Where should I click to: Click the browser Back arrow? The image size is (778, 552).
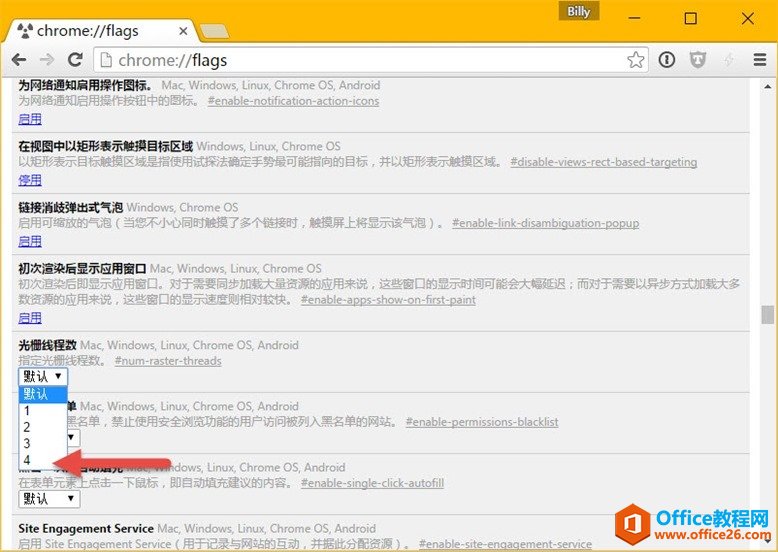pos(18,60)
